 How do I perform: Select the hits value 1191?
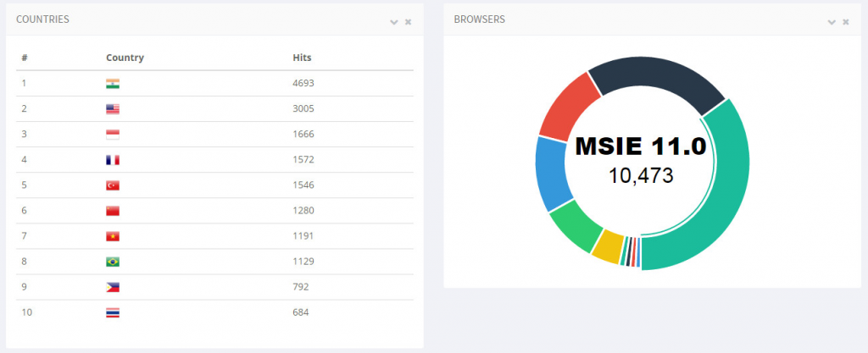click(303, 235)
